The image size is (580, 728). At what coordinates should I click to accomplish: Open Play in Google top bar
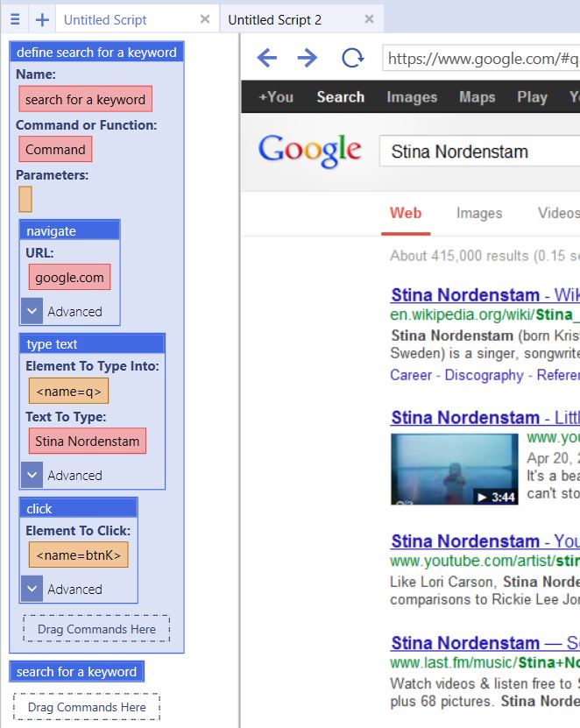[x=532, y=96]
